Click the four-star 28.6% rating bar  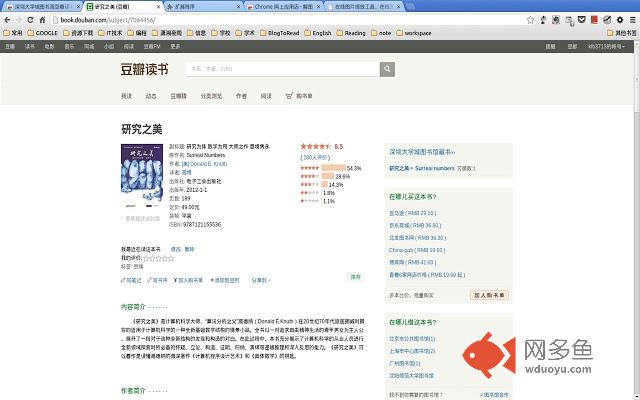point(328,176)
